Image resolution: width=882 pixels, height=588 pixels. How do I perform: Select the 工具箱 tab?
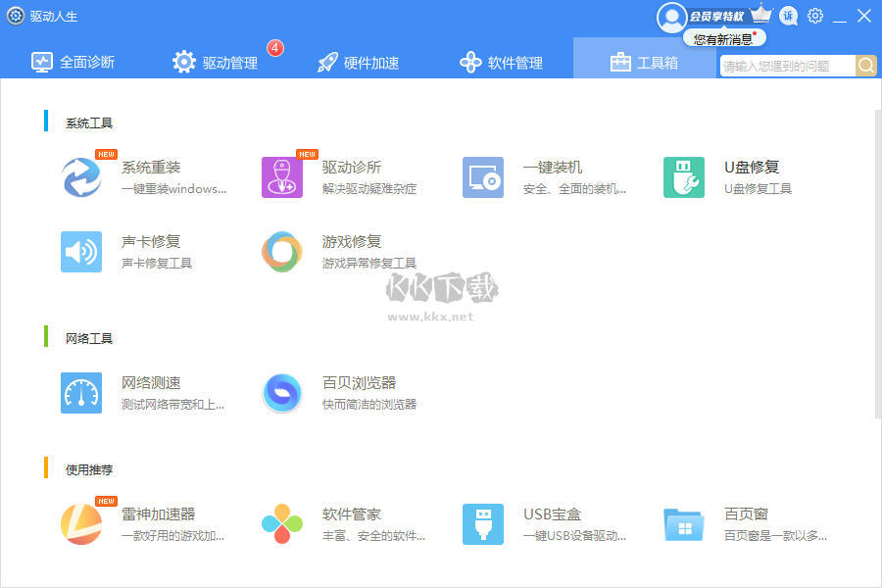click(x=644, y=59)
